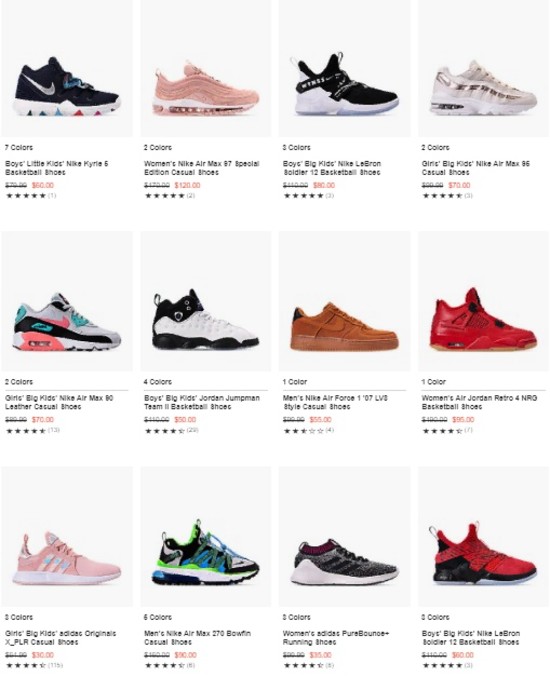550x676 pixels.
Task: Click Men's Nike Air Force 1 '07 LV8 title
Action: 335,402
